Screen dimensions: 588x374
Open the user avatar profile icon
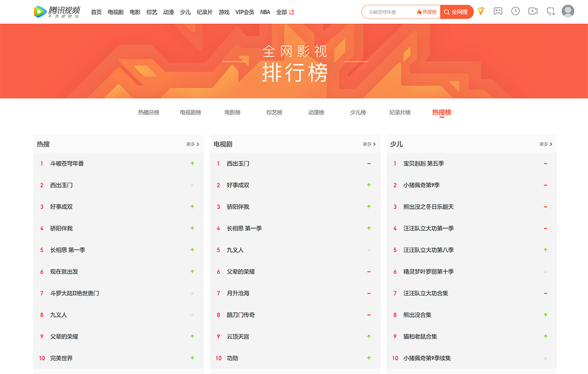click(568, 11)
